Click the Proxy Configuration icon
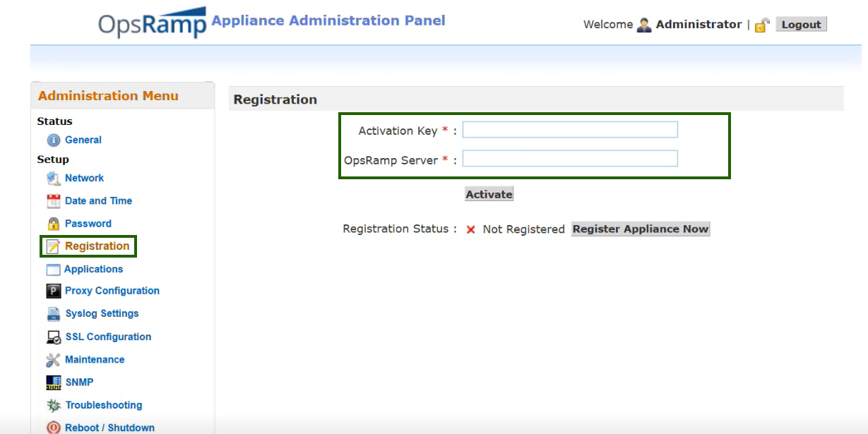Image resolution: width=868 pixels, height=434 pixels. point(54,291)
